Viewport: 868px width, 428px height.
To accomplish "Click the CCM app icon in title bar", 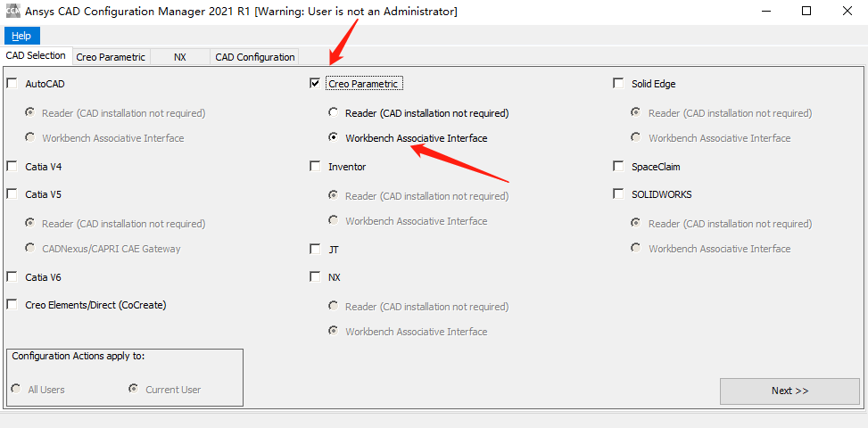I will 12,11.
